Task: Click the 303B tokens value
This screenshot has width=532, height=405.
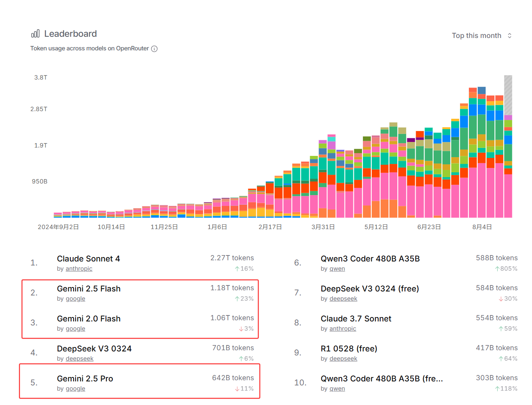Action: [497, 378]
